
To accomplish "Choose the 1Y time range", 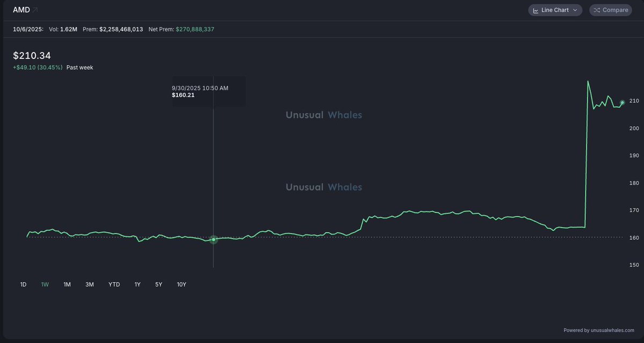I will (137, 284).
